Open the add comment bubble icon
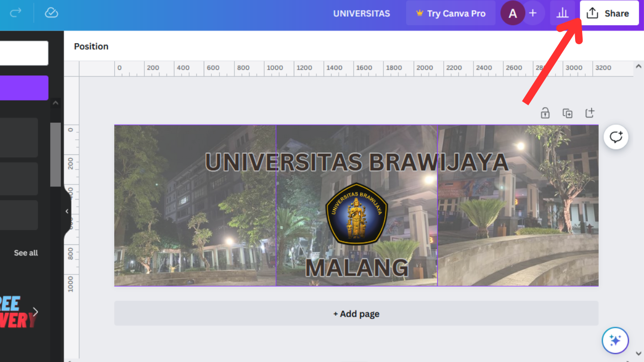644x362 pixels. pyautogui.click(x=616, y=137)
